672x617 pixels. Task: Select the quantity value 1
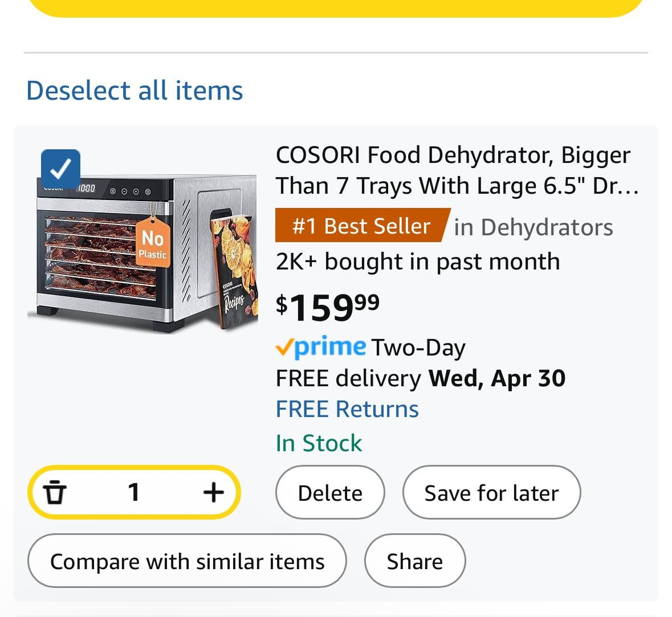(x=134, y=492)
